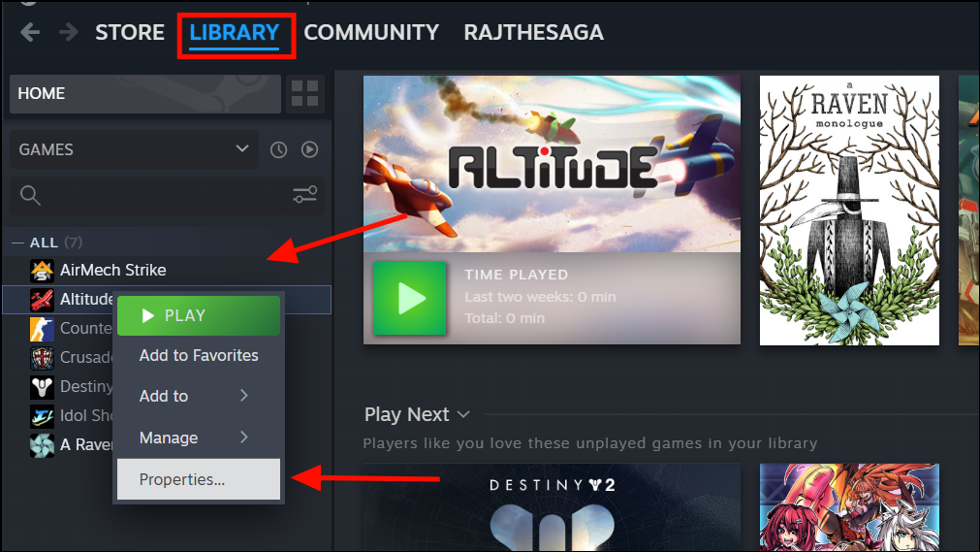Go back with the left arrow

click(x=30, y=32)
